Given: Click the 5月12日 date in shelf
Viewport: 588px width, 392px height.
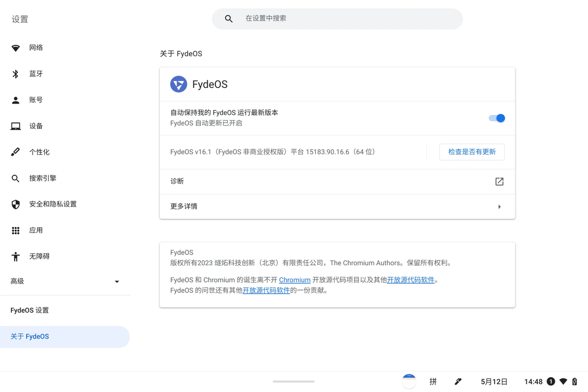Looking at the screenshot, I should (x=494, y=382).
